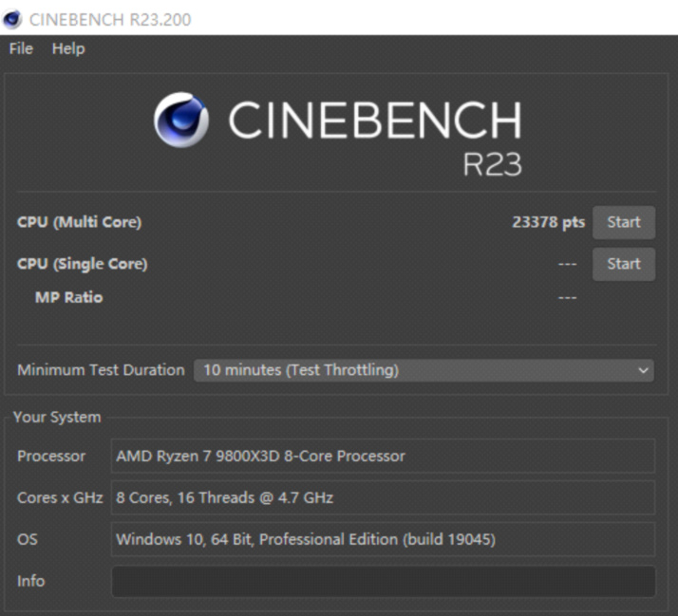
Task: Start the CPU Single Core test
Action: tap(624, 264)
